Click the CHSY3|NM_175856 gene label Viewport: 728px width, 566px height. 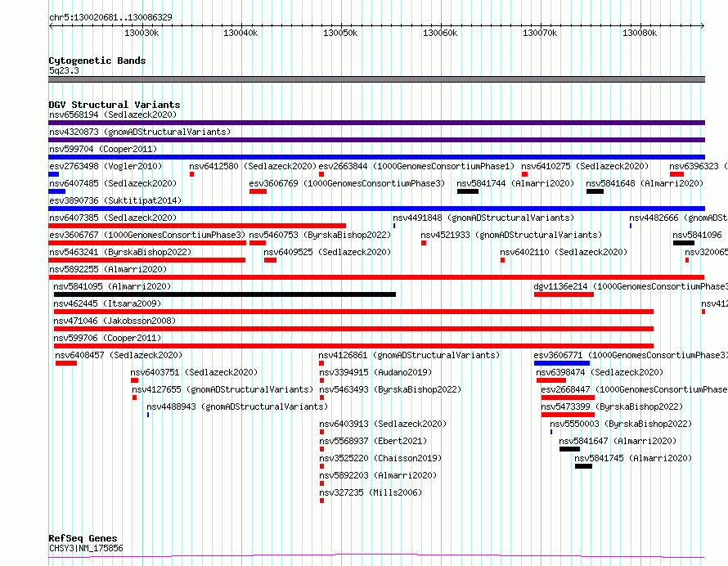[86, 548]
